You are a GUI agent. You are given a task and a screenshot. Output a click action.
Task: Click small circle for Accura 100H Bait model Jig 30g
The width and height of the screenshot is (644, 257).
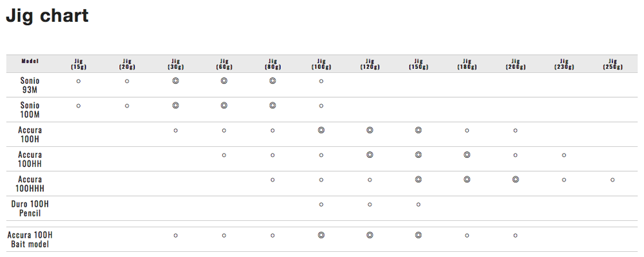[175, 236]
